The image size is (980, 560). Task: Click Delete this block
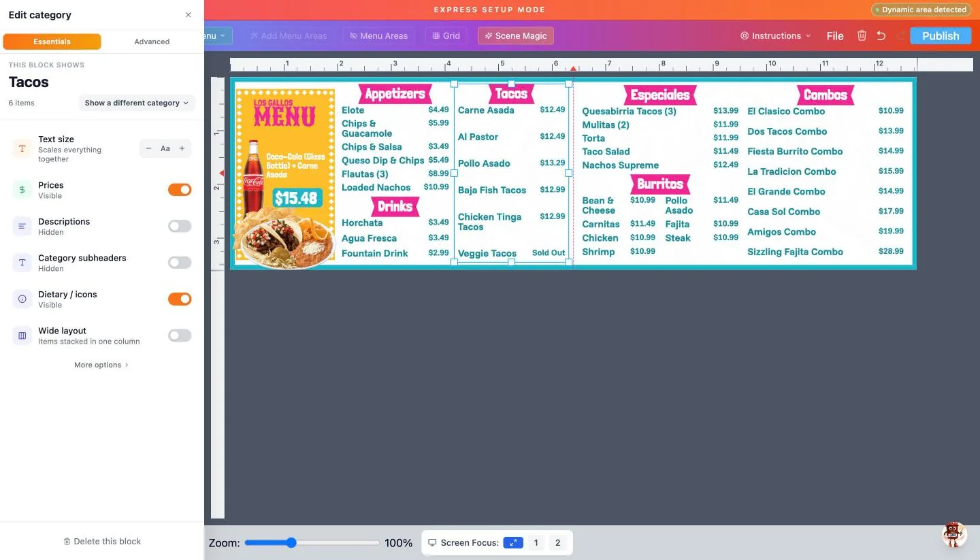pos(102,542)
